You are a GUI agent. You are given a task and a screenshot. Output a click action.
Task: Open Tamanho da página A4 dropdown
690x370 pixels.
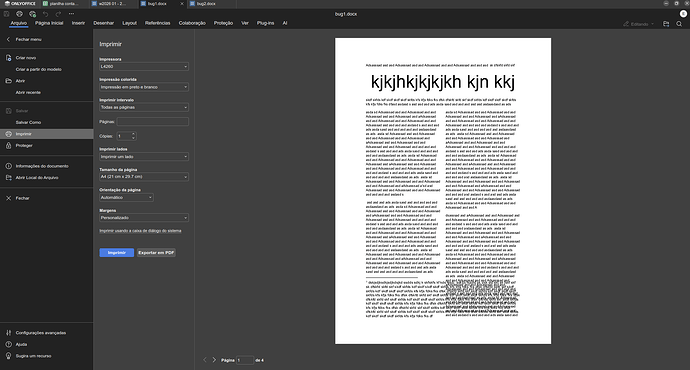point(144,177)
